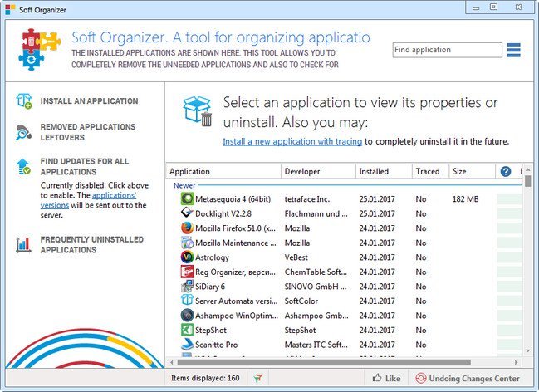Click the 182 MB size cell
This screenshot has height=392, width=539.
pos(465,199)
